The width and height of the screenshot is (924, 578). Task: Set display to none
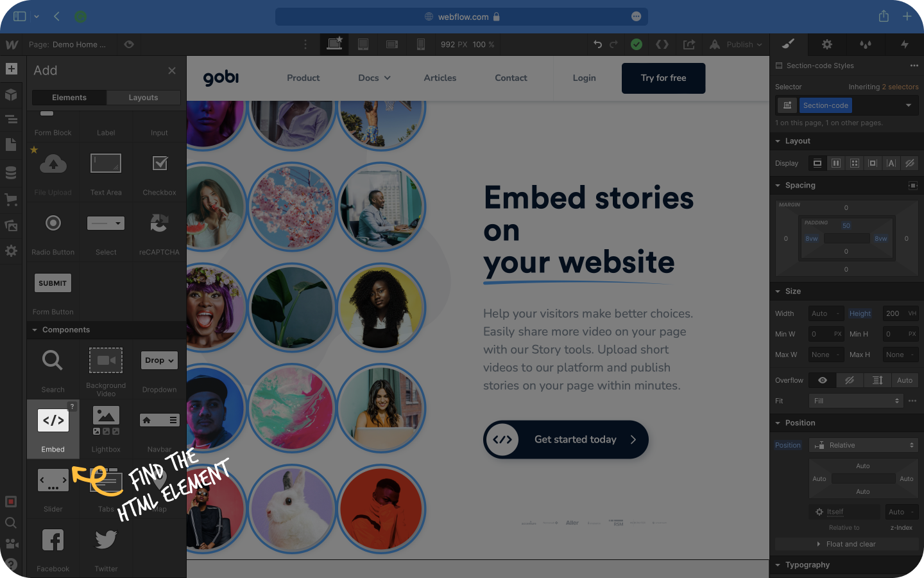point(909,163)
